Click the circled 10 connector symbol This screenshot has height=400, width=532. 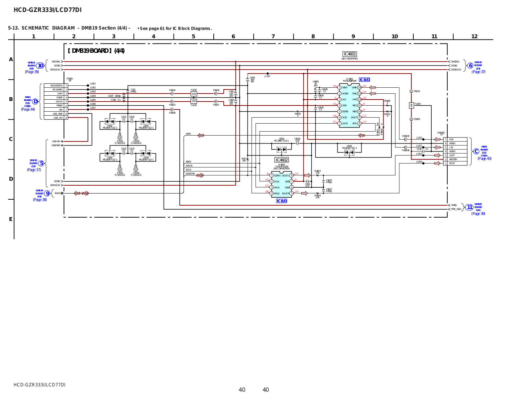pos(40,65)
